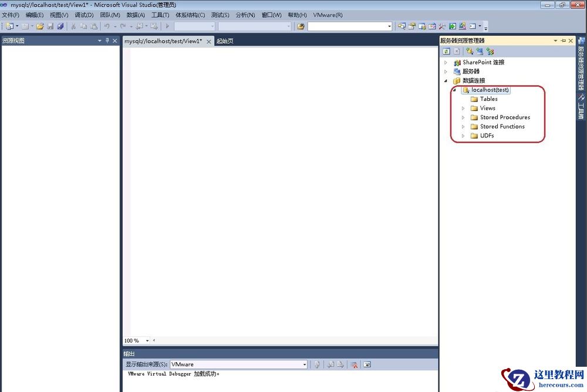Screen dimensions: 587x392
Task: Open the Toolbox side tab
Action: coord(581,107)
